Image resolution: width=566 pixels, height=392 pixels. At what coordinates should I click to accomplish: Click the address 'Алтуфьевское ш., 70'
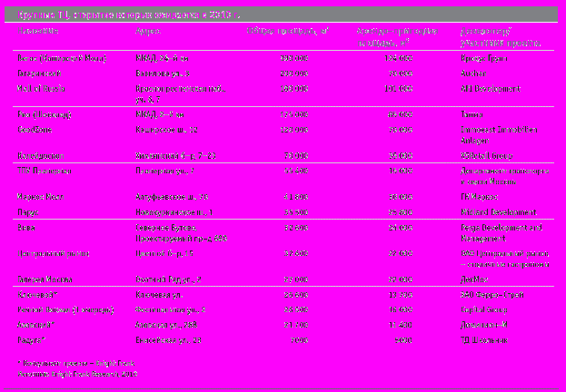click(x=172, y=197)
